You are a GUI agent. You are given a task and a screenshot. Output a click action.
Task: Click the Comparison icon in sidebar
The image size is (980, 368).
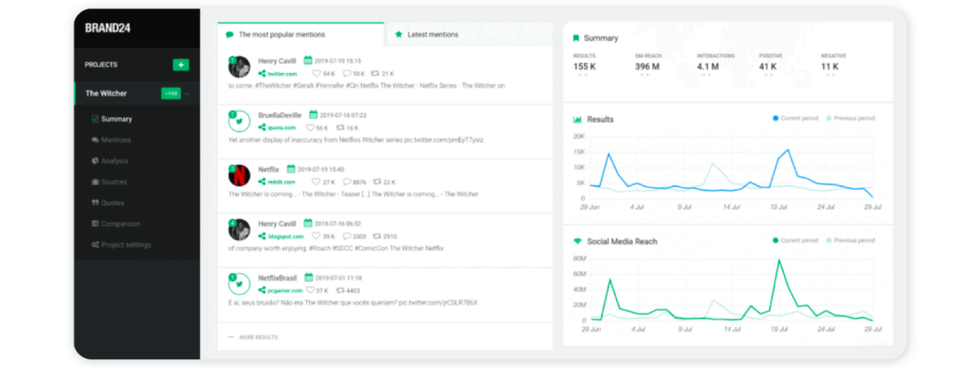[x=95, y=223]
